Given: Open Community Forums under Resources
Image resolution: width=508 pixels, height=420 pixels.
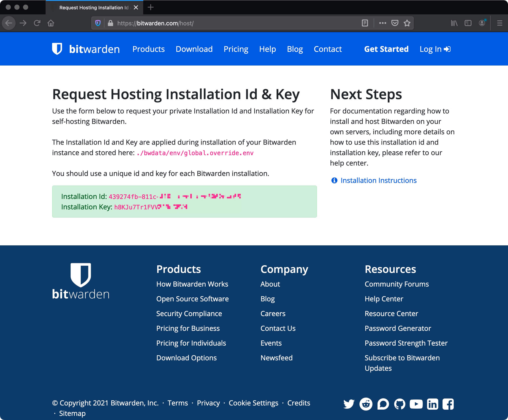Looking at the screenshot, I should point(397,284).
